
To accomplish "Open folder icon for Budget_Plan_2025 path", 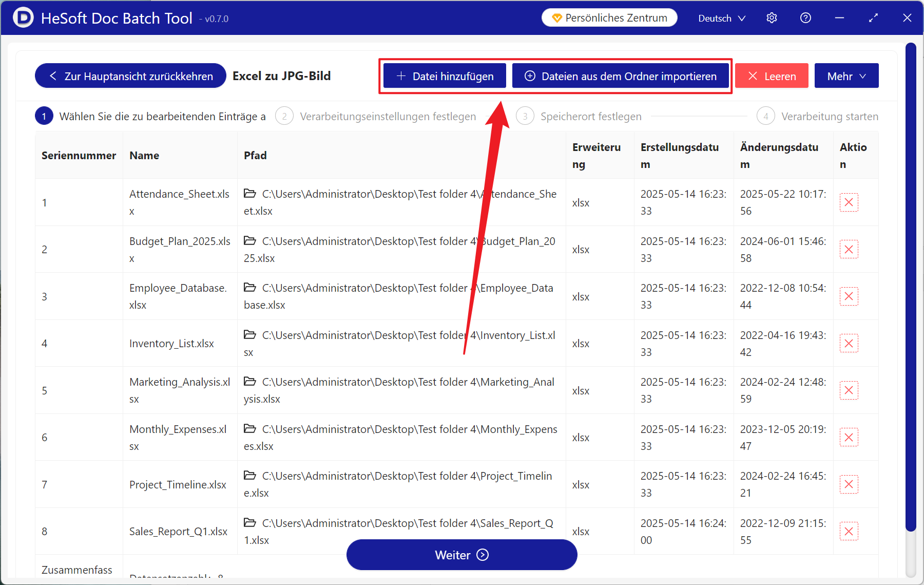I will 250,241.
